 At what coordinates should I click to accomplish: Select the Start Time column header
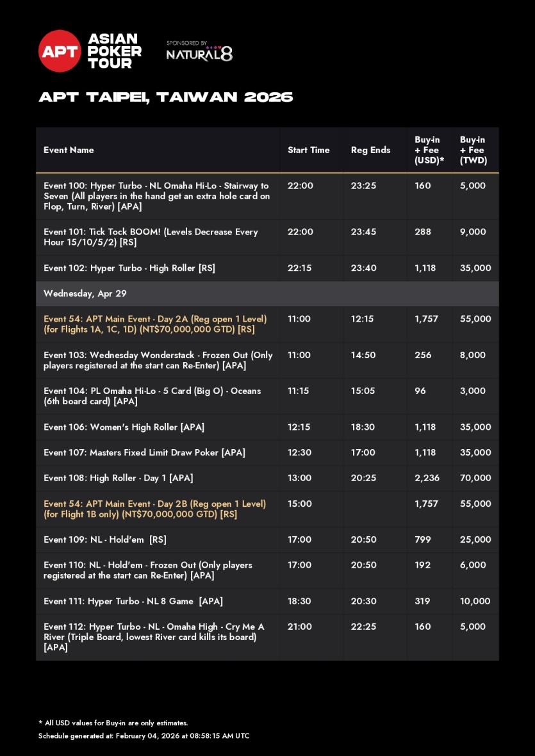308,150
